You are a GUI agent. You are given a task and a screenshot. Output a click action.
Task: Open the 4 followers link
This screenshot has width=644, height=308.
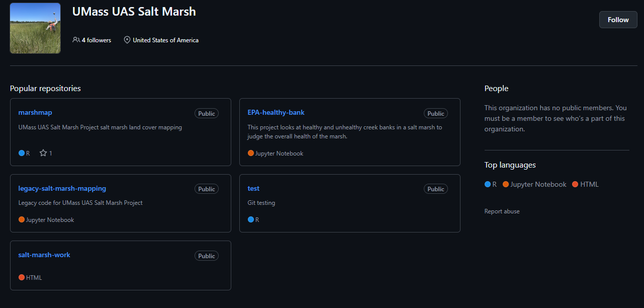tap(97, 40)
